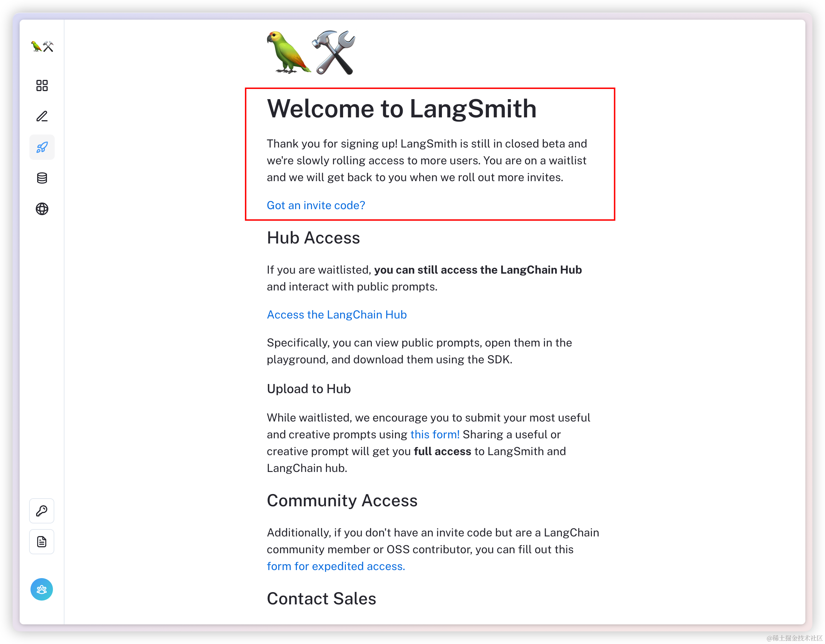825x644 pixels.
Task: Open the projects grid icon in sidebar
Action: (42, 85)
